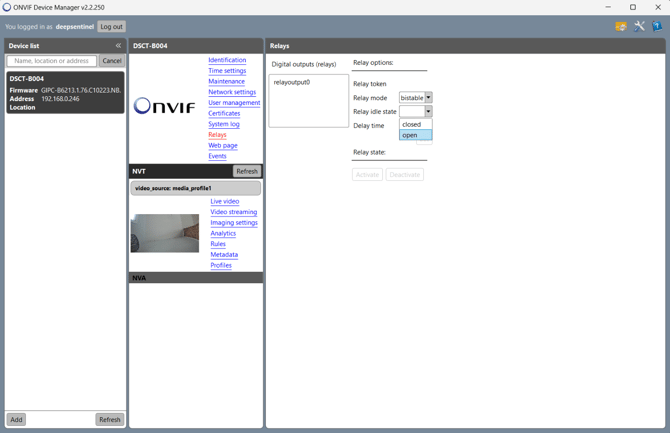Image resolution: width=670 pixels, height=433 pixels.
Task: Select the video_source: media_profile1 bar
Action: click(196, 188)
